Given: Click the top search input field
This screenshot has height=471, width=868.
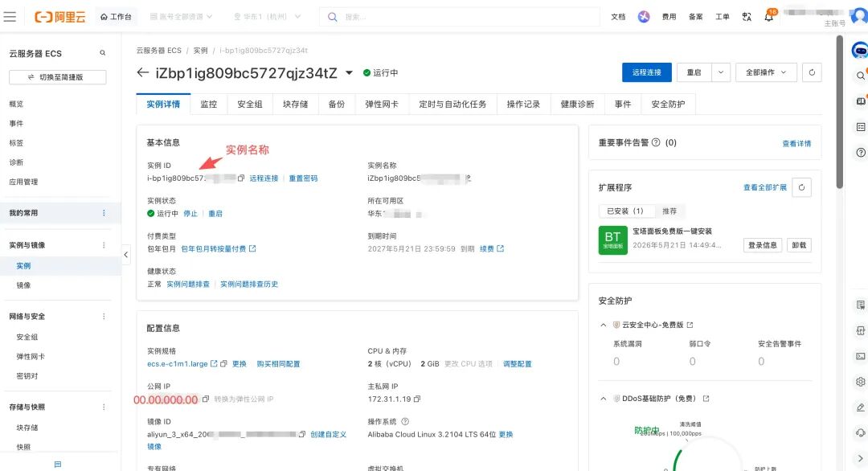Looking at the screenshot, I should (x=460, y=17).
